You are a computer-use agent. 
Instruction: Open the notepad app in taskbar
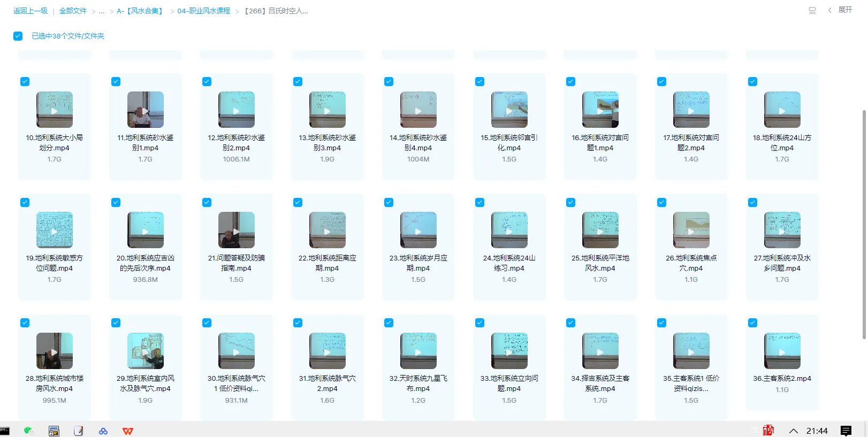[79, 431]
